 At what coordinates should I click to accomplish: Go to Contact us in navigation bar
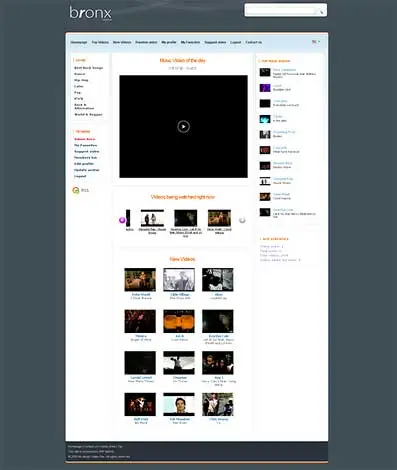pos(253,42)
